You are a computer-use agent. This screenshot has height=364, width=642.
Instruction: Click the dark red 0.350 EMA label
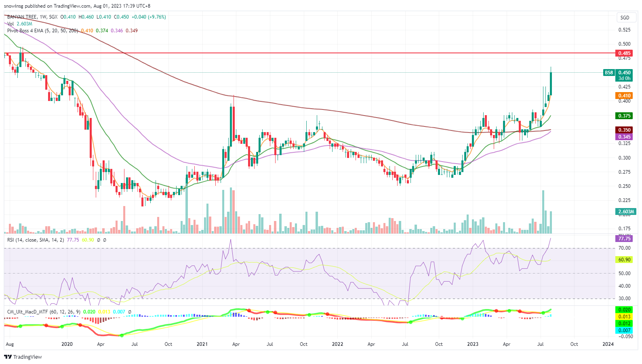624,130
